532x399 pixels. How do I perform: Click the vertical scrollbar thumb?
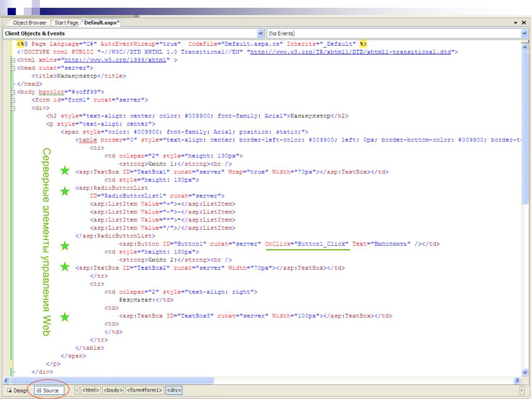point(525,128)
